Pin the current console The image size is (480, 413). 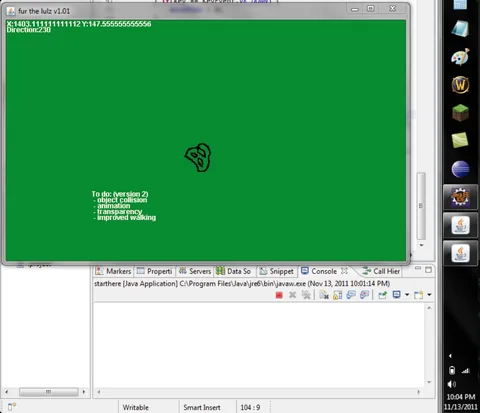point(382,295)
